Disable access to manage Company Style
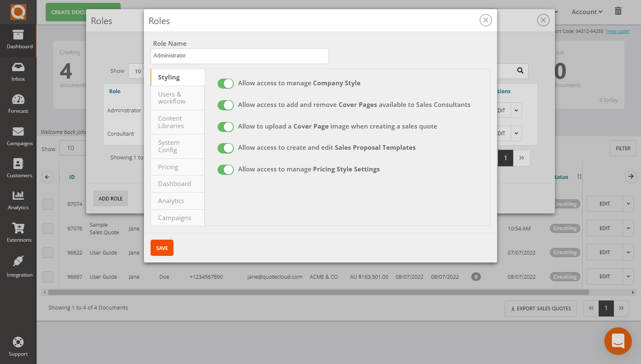This screenshot has width=641, height=364. (x=225, y=83)
